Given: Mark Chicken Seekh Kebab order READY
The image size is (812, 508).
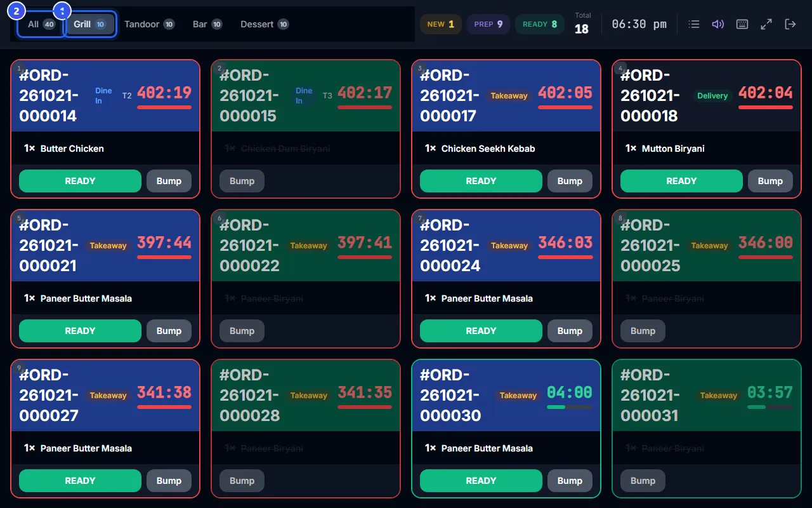Looking at the screenshot, I should 481,181.
